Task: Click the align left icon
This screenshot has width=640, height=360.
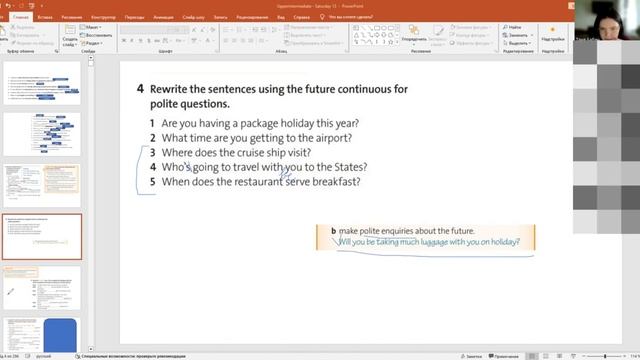Action: [x=226, y=41]
